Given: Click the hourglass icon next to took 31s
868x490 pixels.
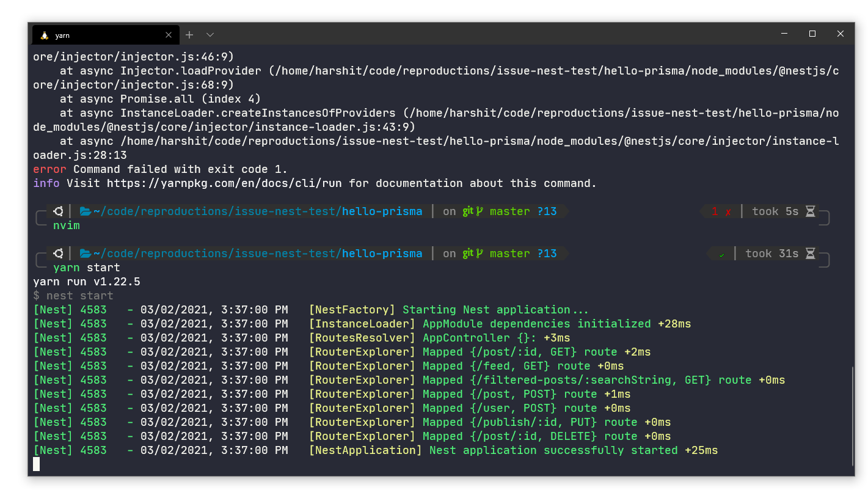Looking at the screenshot, I should pyautogui.click(x=810, y=254).
